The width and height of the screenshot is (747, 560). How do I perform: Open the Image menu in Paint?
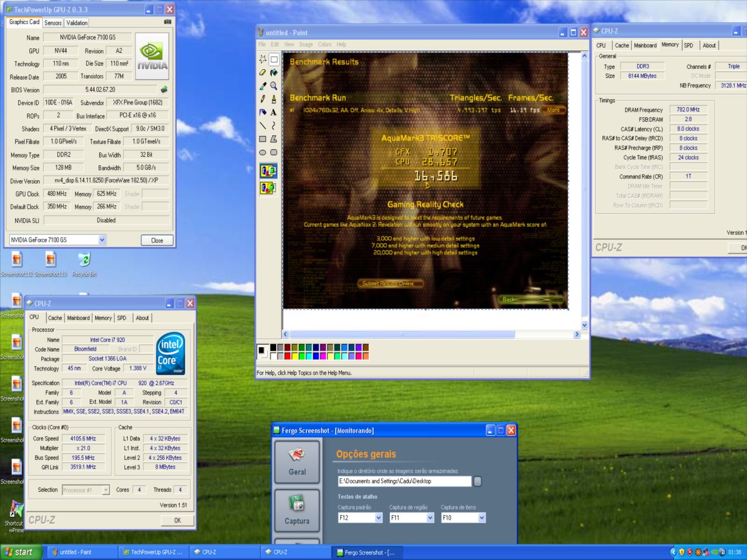306,44
